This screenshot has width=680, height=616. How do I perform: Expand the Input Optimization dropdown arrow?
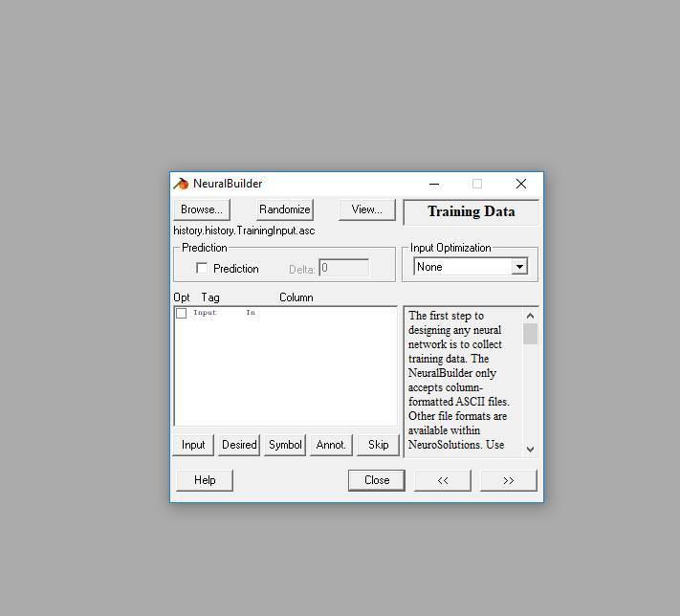click(x=519, y=266)
